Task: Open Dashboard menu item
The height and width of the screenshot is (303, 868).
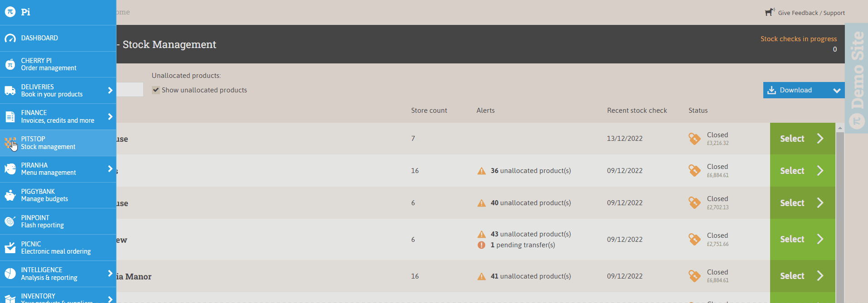Action: (58, 38)
